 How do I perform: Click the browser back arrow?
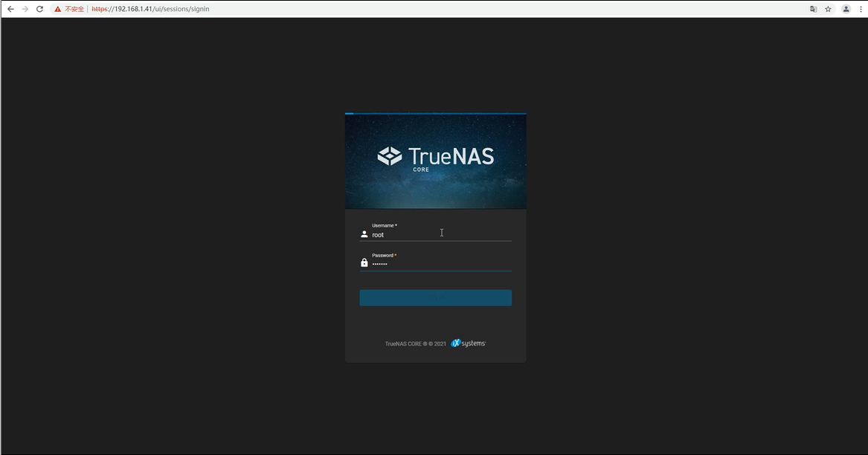10,9
